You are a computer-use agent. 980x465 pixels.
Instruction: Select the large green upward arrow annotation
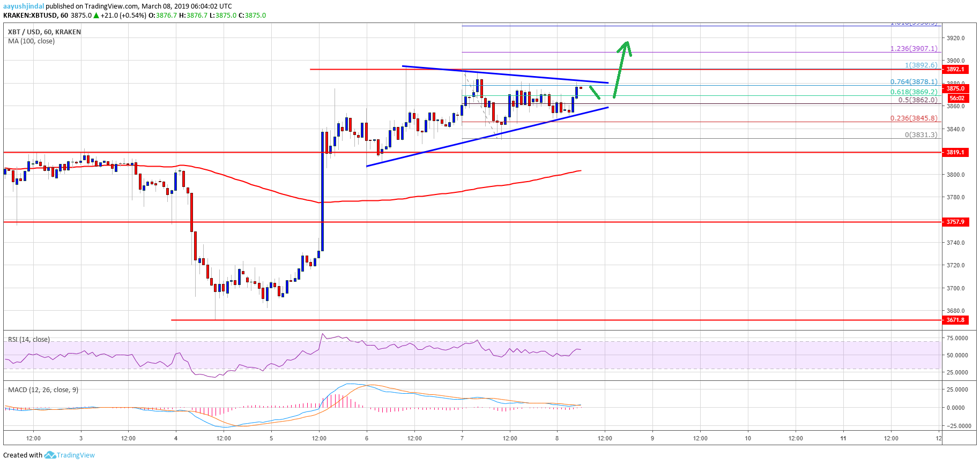point(622,68)
